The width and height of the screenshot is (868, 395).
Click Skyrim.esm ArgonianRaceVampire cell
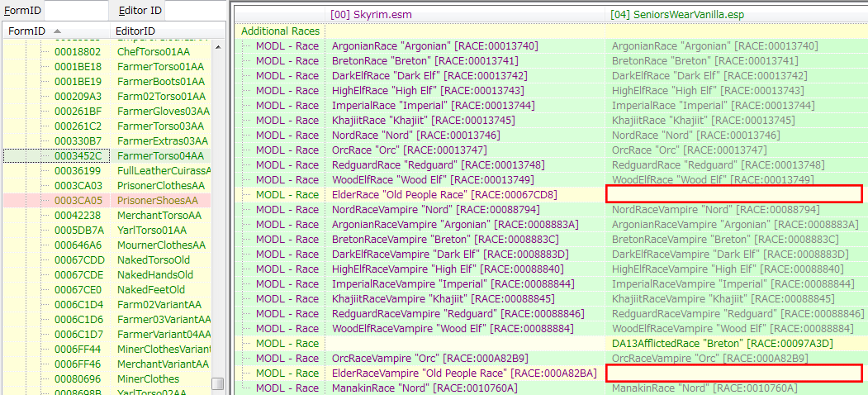coord(455,225)
